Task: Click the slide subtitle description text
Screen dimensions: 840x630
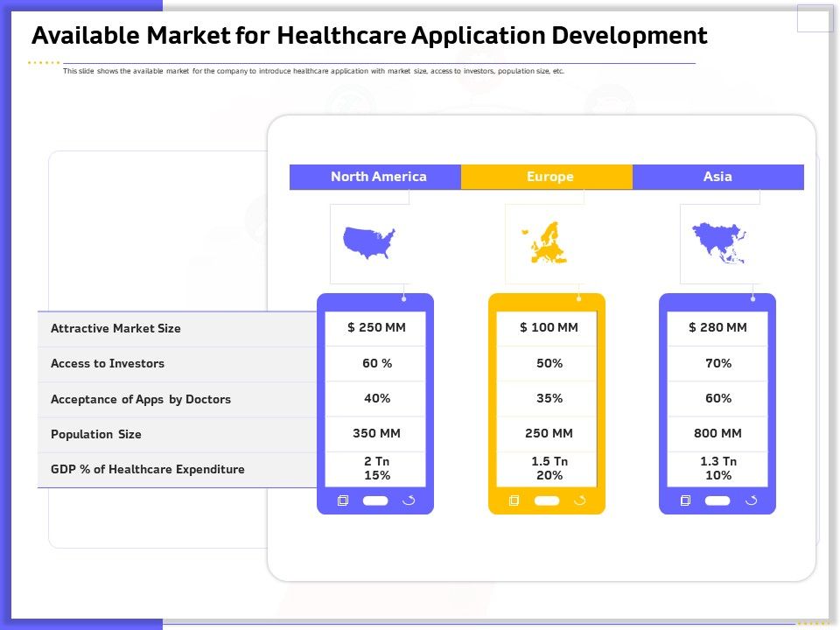Action: [x=313, y=71]
